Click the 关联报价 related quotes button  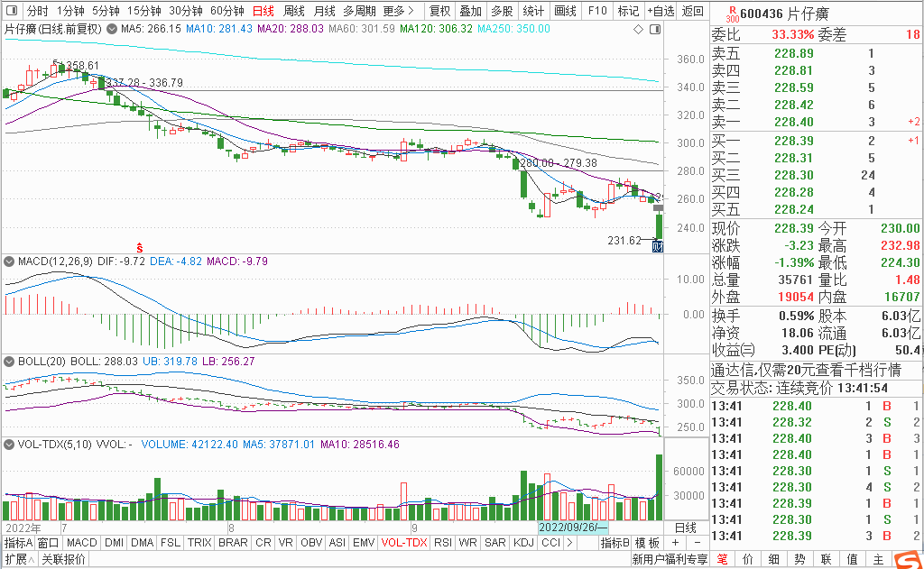(63, 559)
